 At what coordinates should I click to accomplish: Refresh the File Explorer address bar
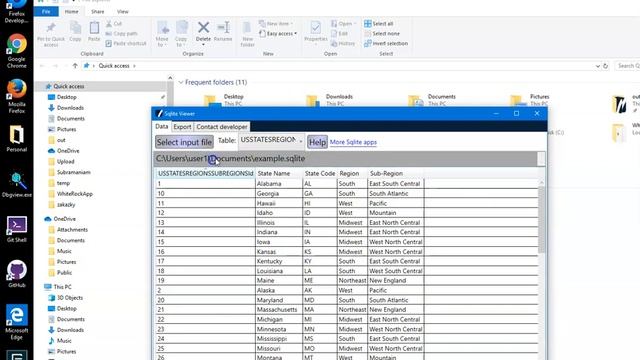coord(606,66)
